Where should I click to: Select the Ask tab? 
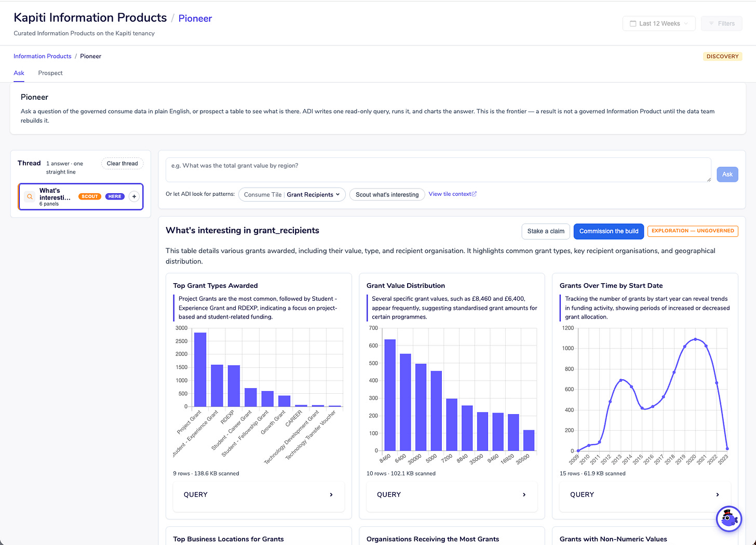click(19, 73)
